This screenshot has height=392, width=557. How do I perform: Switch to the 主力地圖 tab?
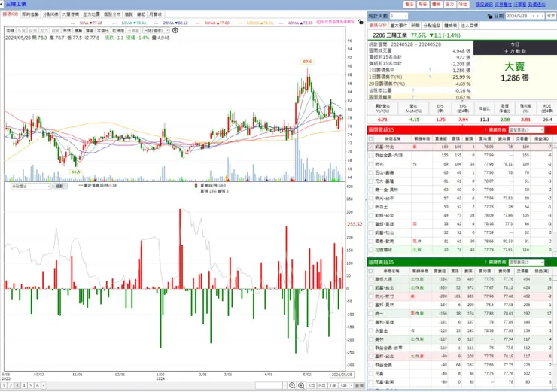tap(91, 14)
